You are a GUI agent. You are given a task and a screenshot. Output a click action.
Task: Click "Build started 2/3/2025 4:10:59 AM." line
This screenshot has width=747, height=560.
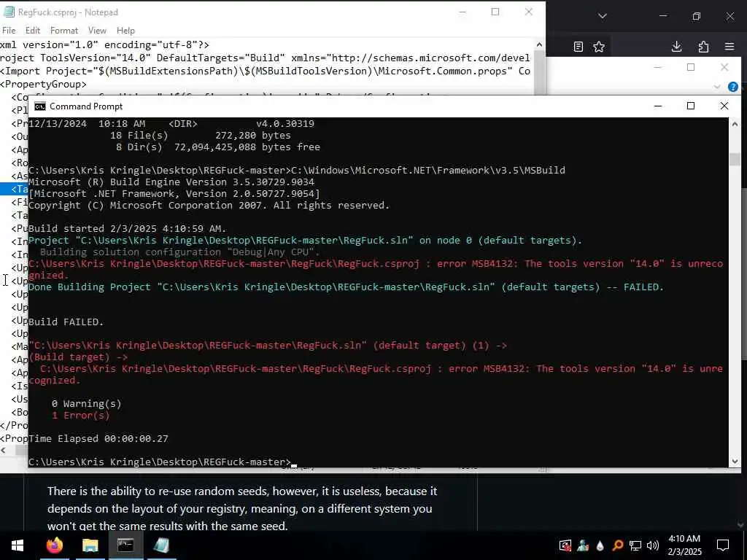point(127,228)
